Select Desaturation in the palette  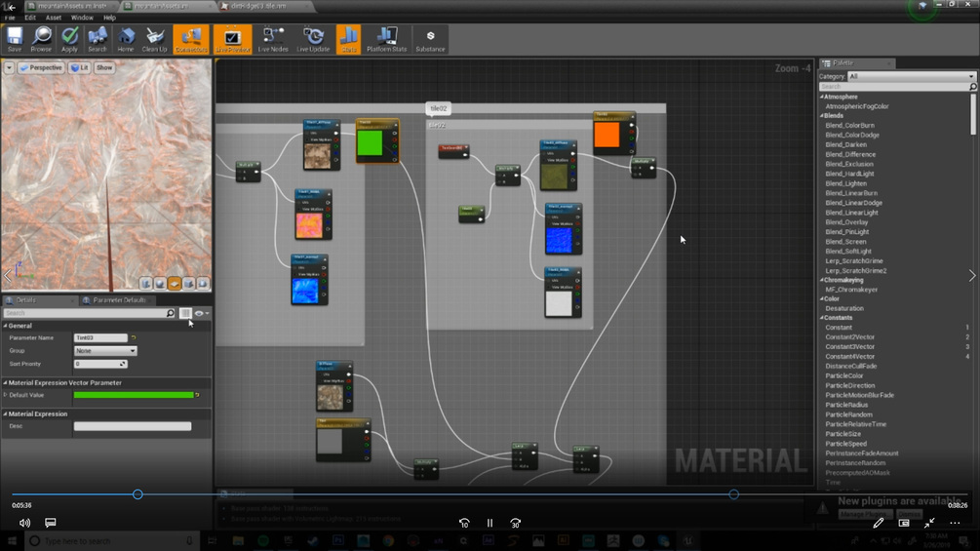(844, 308)
